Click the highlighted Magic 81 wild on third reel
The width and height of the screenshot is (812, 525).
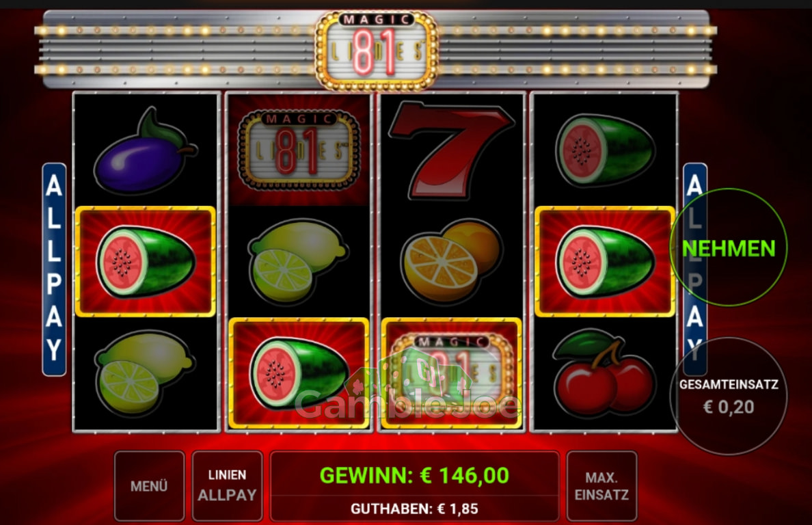(x=451, y=373)
